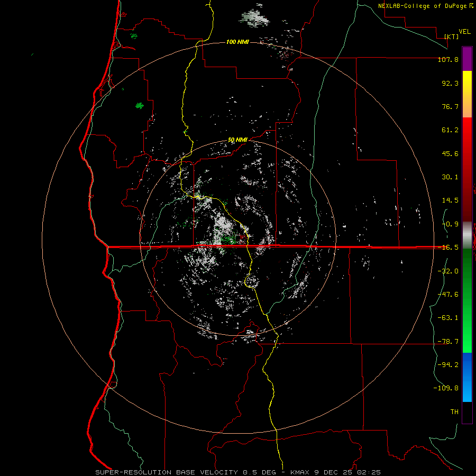This screenshot has width=476, height=476.
Task: Select the -63.1 value on velocity scale
Action: pos(448,318)
